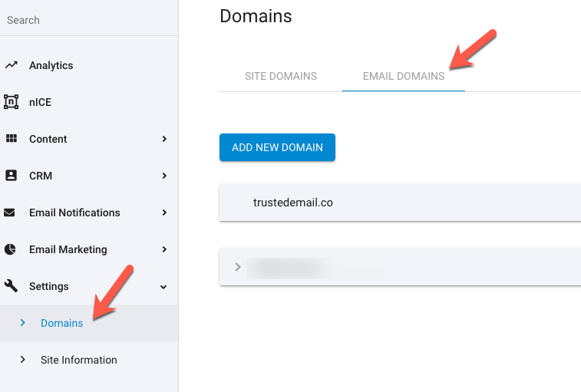Open the trustedemail.co domain row
Image resolution: width=581 pixels, height=392 pixels.
[400, 203]
